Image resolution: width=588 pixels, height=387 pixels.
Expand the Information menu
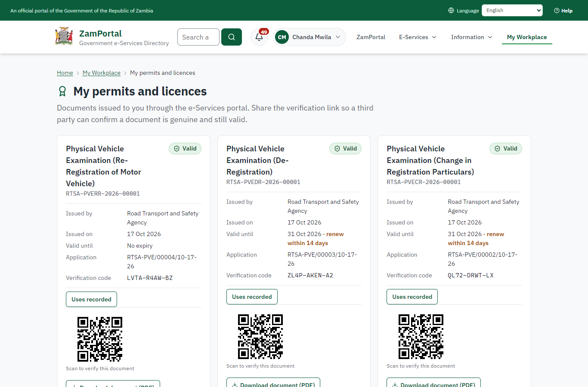(x=471, y=37)
